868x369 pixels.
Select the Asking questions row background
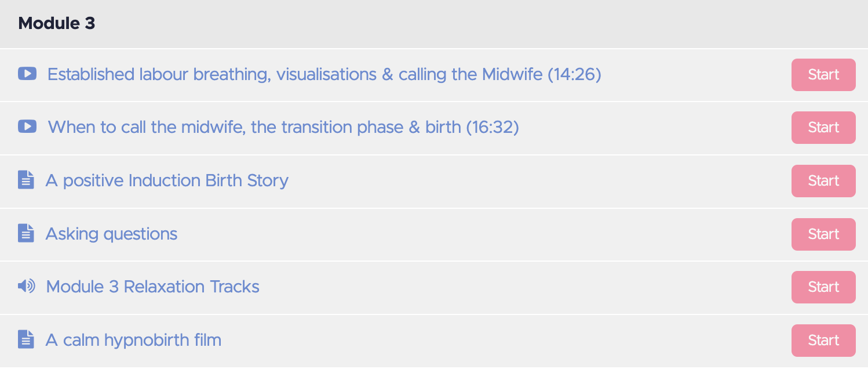tap(434, 234)
